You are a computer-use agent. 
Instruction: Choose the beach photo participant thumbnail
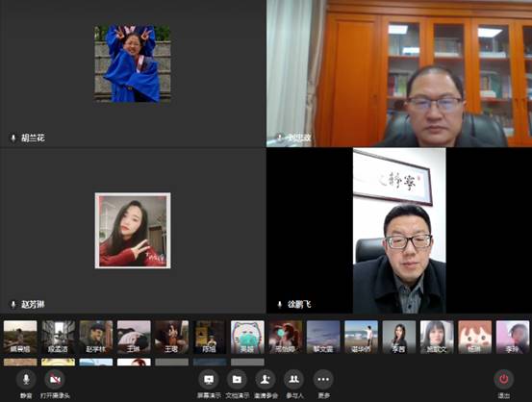pos(361,337)
